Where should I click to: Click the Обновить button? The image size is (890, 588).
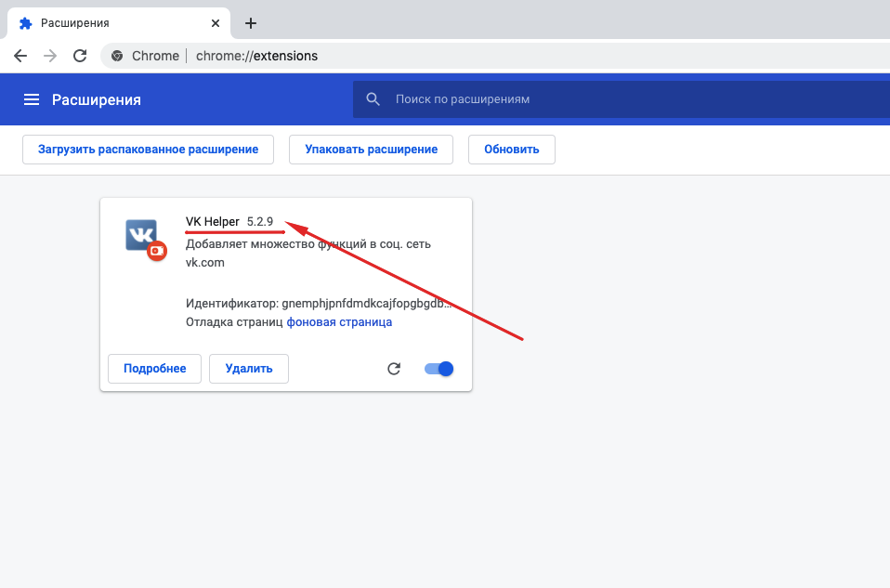(x=511, y=150)
